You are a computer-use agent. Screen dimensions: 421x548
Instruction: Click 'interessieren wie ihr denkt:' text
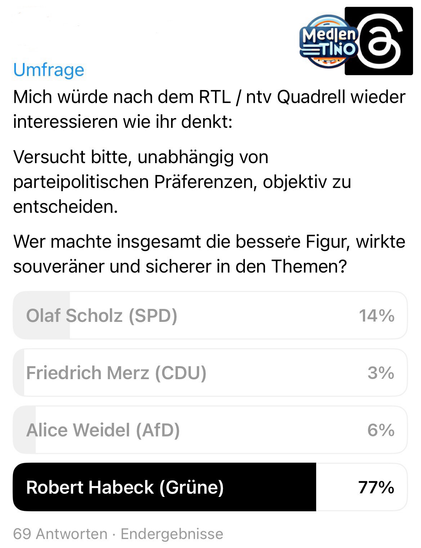123,122
